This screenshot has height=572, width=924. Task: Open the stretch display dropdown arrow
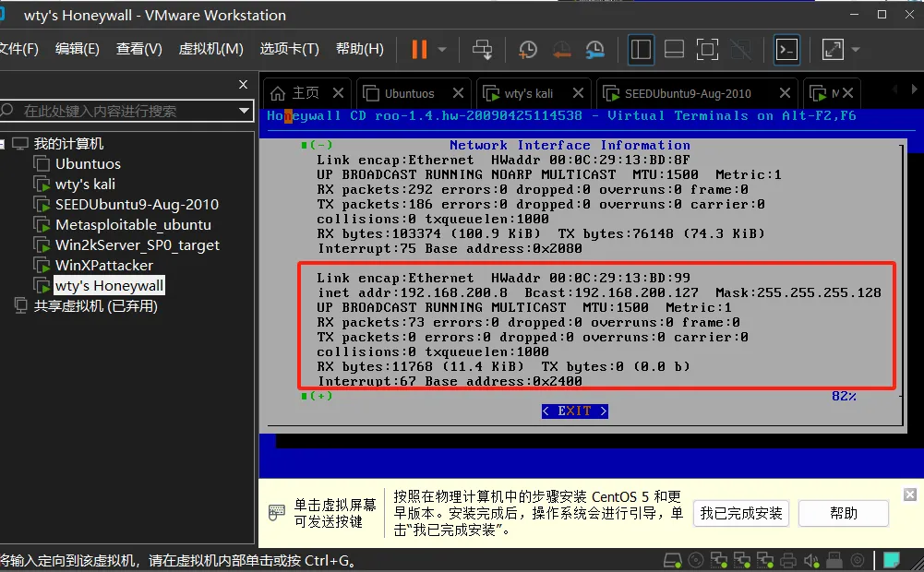coord(856,50)
